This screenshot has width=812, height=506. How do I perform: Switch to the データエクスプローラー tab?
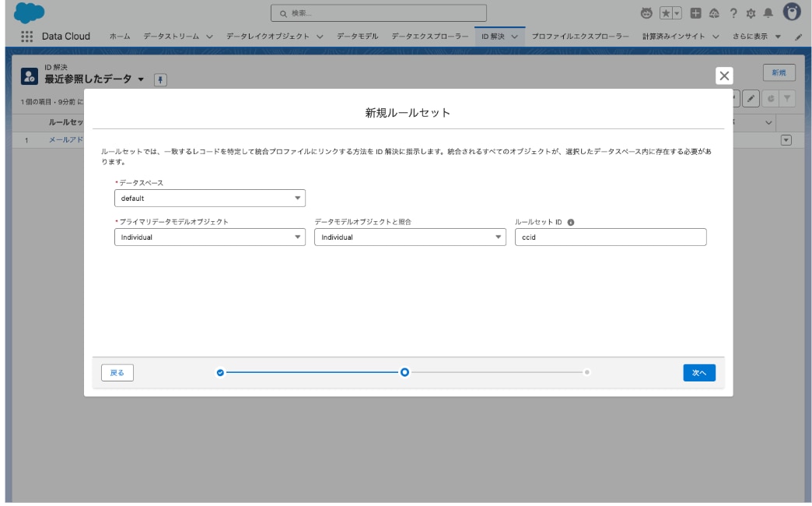(430, 37)
